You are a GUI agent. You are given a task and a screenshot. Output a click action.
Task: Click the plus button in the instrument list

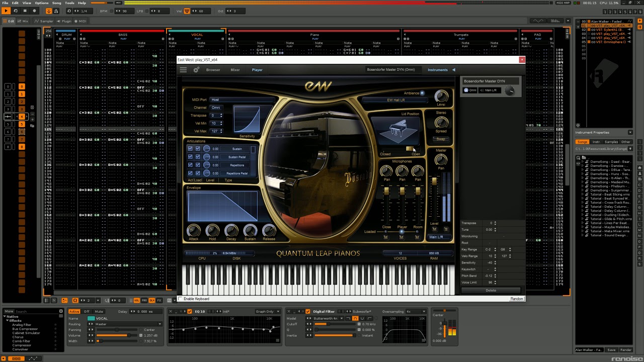578,27
